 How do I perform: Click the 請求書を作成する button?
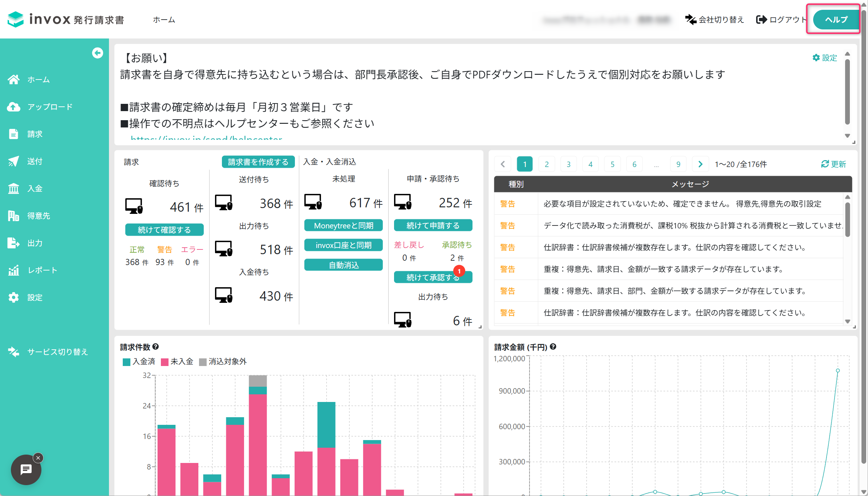click(x=258, y=162)
